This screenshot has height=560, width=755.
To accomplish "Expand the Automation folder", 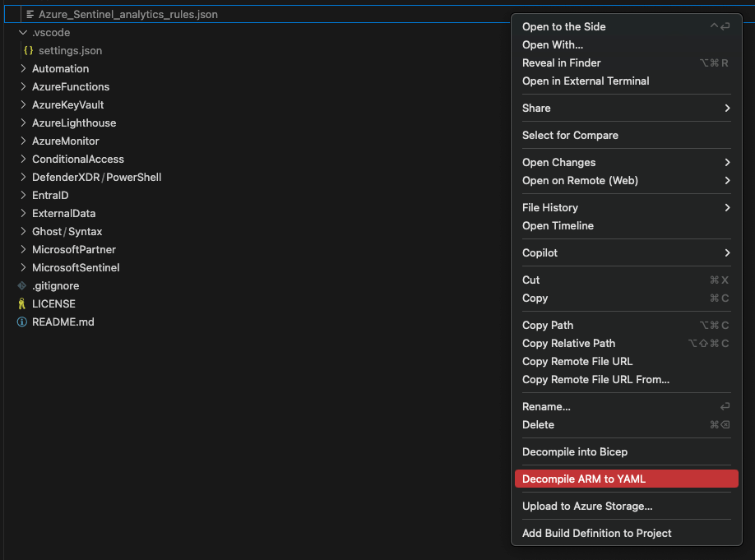I will point(60,69).
